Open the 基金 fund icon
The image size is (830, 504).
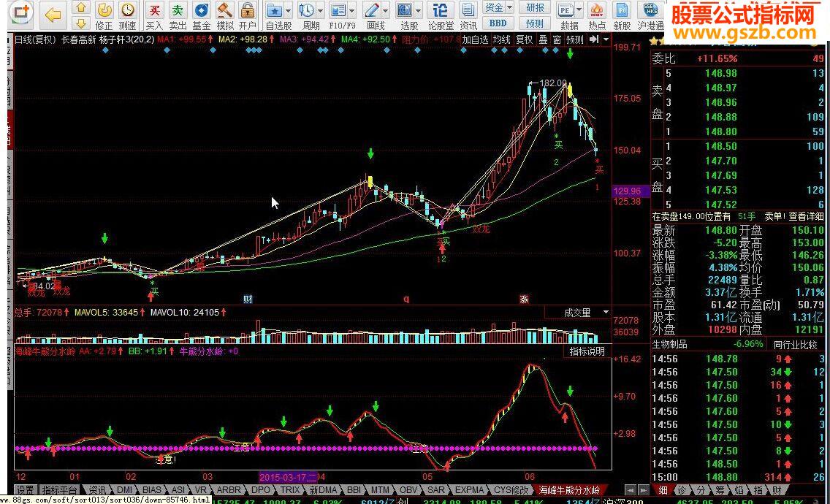coord(201,15)
